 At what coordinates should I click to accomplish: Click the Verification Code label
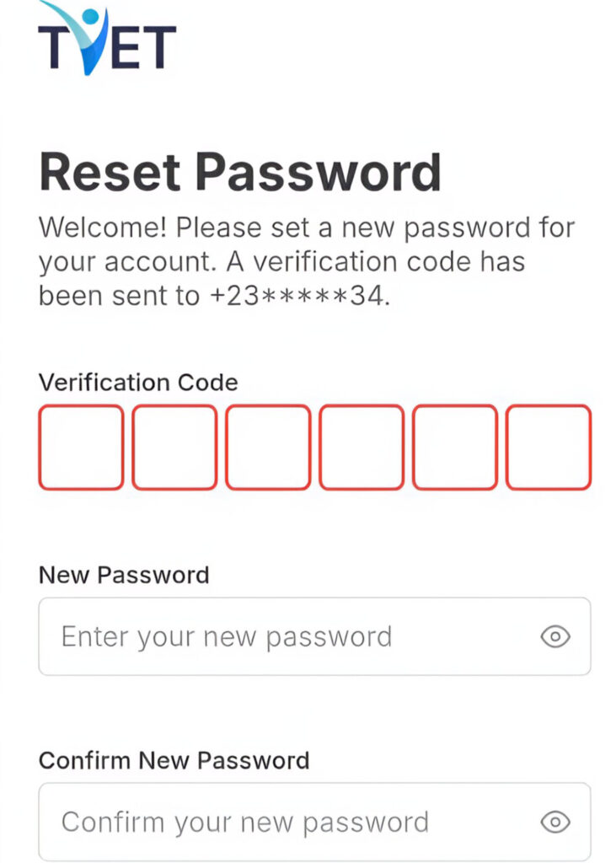pos(138,382)
